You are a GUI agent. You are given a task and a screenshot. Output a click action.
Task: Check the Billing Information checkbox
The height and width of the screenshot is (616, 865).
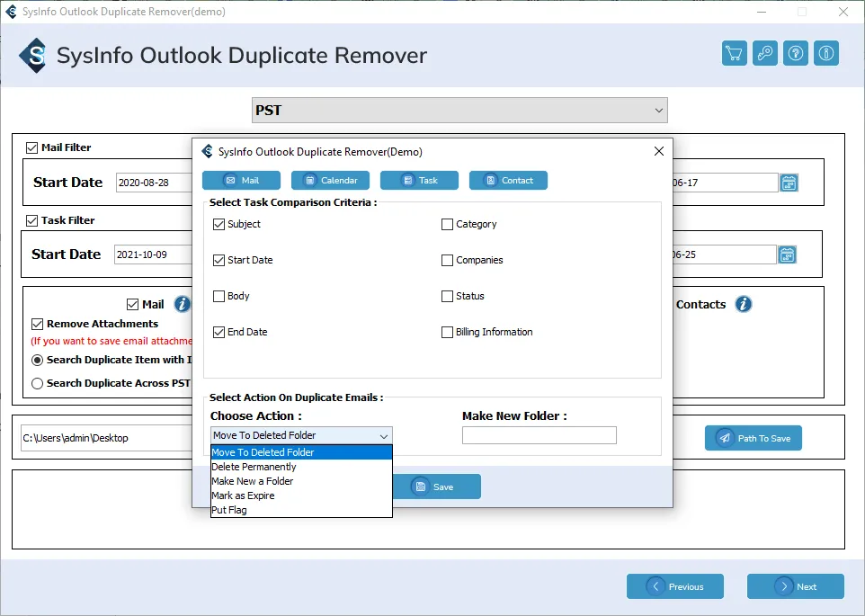[447, 332]
